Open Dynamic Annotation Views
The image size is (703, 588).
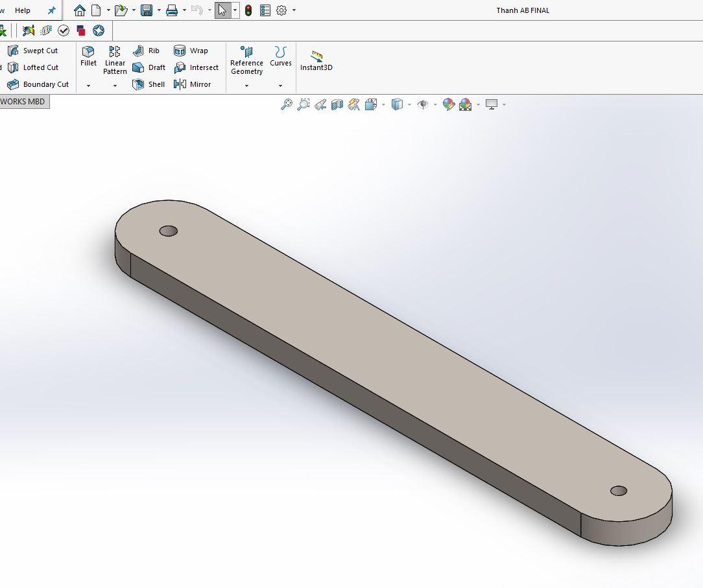click(353, 104)
